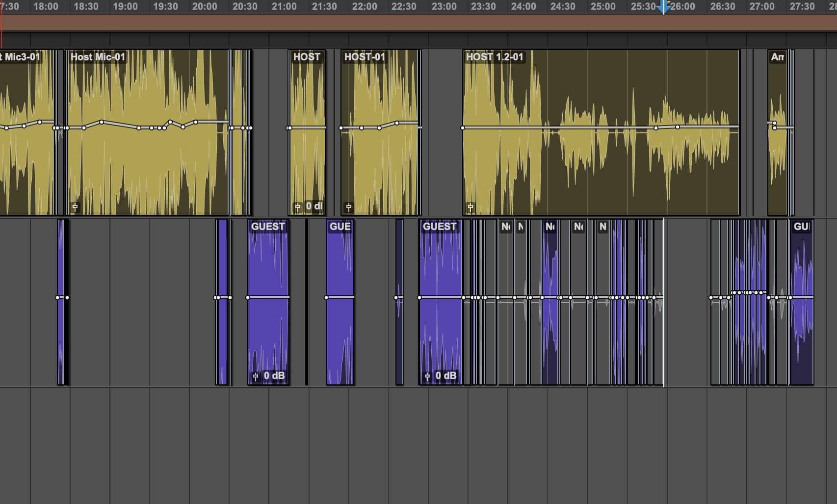Click the 0 dB label on the GUEST clip near 22:45
This screenshot has width=837, height=504.
[445, 376]
